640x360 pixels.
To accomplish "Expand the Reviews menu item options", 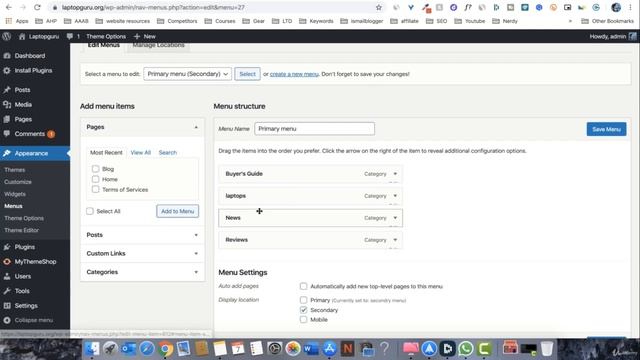I will (395, 240).
